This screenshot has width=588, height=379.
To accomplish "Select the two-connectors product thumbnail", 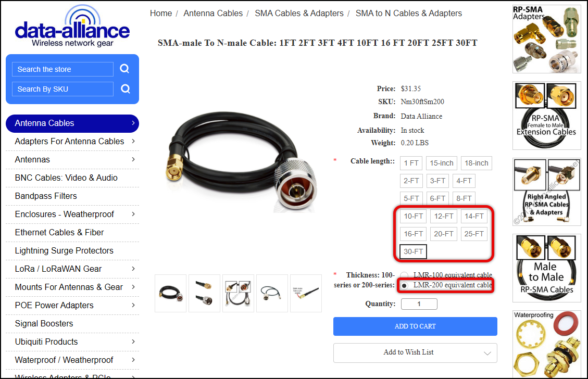I will [x=204, y=293].
